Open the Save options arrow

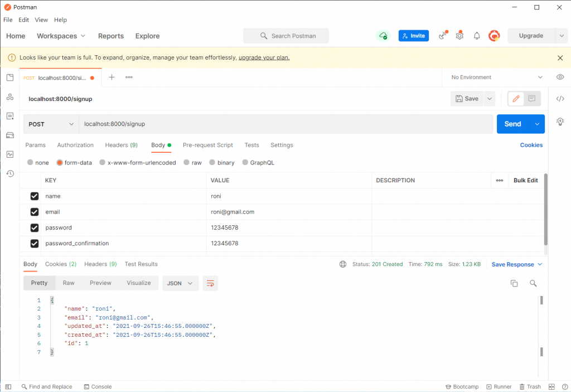[x=490, y=99]
